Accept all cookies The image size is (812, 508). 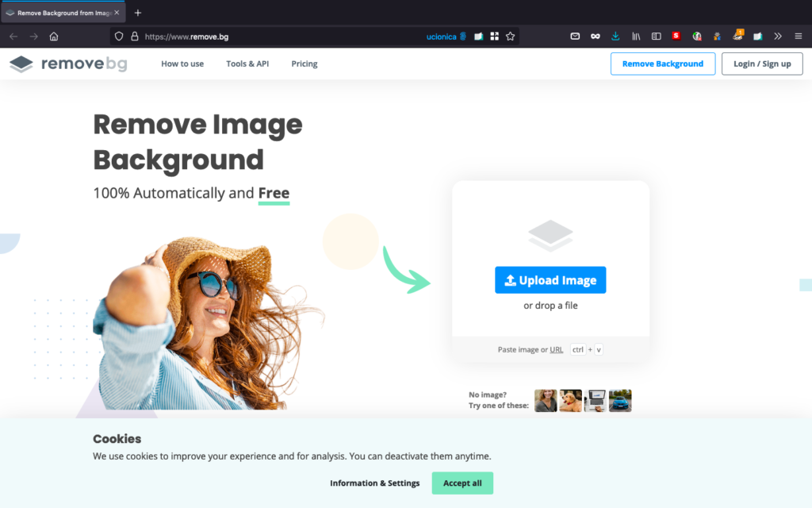[x=462, y=483]
